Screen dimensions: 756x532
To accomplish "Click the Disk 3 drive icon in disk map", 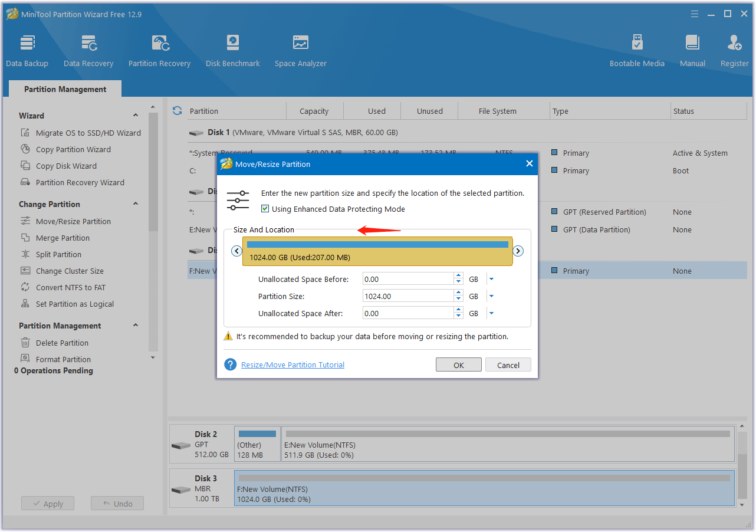I will pyautogui.click(x=181, y=490).
